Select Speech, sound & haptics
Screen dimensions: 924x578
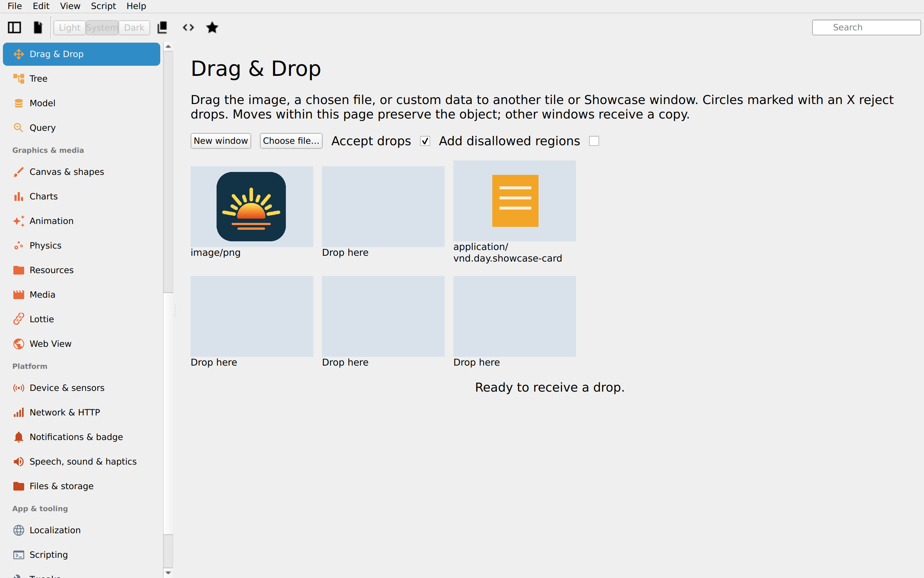[x=81, y=462]
